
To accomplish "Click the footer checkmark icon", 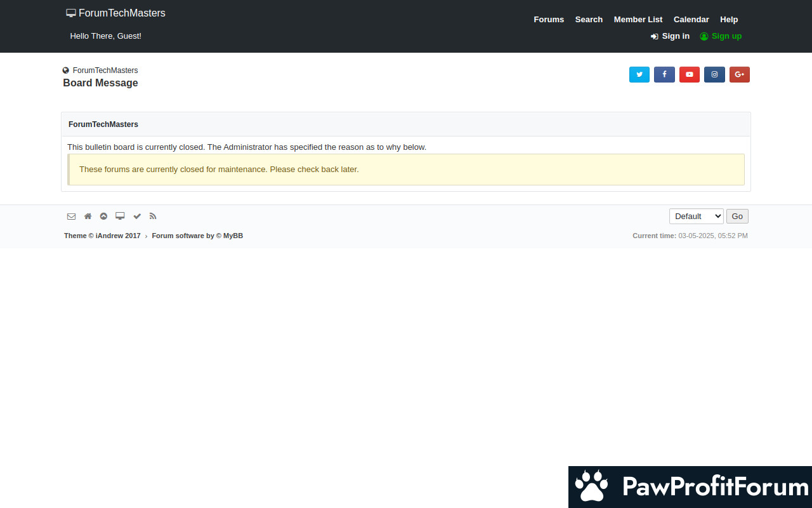I will pos(137,217).
